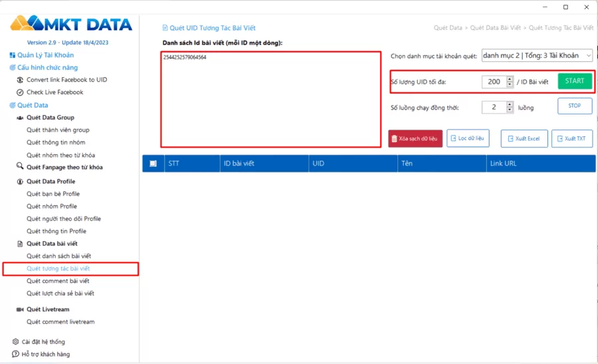This screenshot has height=364, width=598.
Task: Click the Quét Livestream camera icon
Action: (x=19, y=310)
